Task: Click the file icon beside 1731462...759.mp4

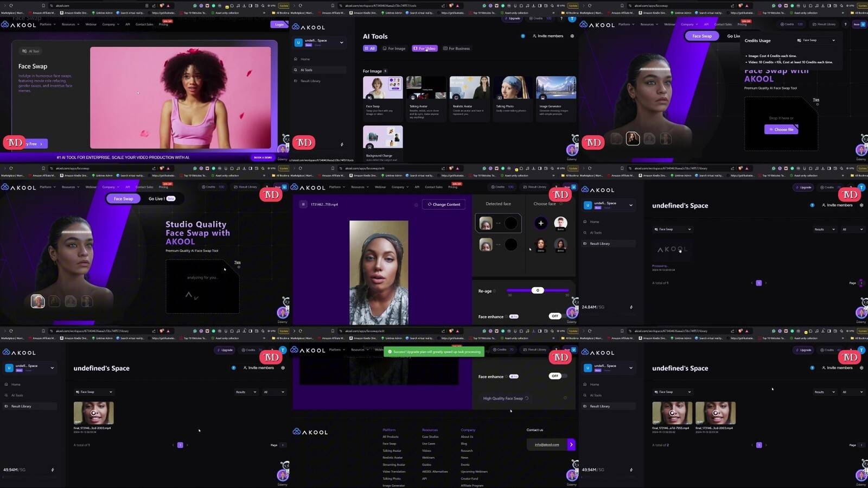Action: [x=303, y=204]
